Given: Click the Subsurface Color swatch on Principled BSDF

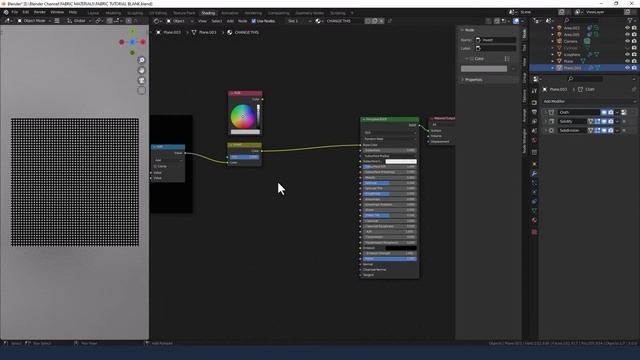Looking at the screenshot, I should click(x=401, y=162).
